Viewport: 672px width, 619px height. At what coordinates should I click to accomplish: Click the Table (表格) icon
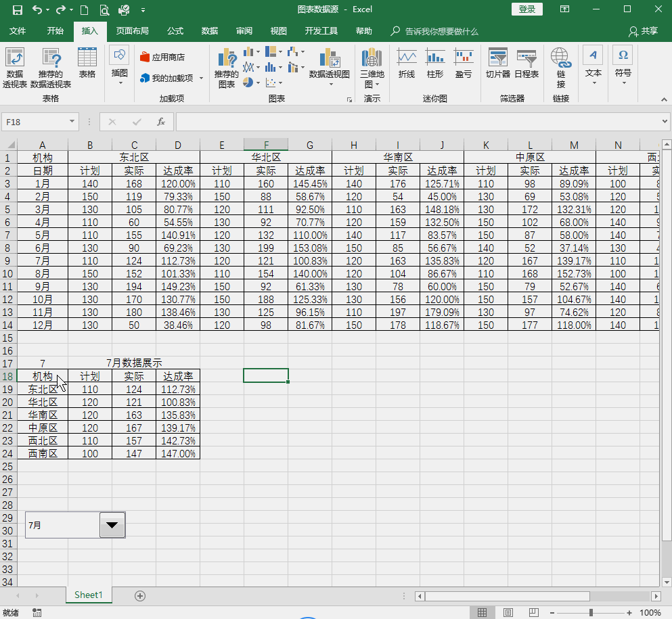tap(87, 64)
